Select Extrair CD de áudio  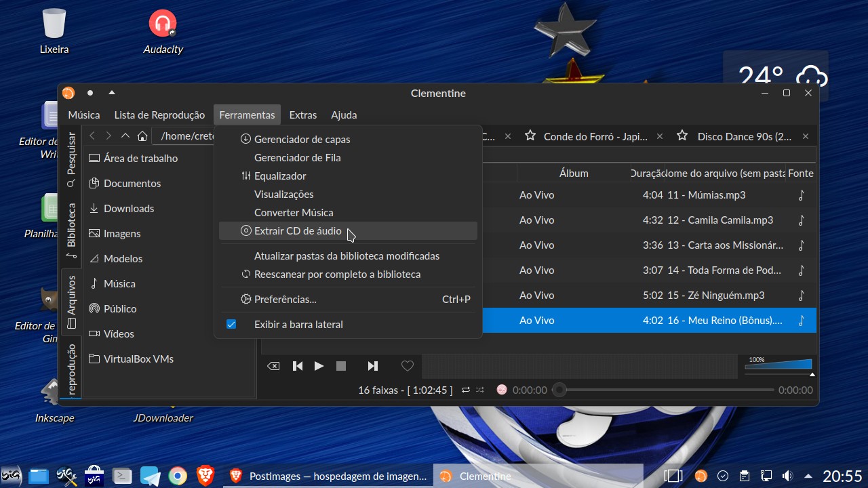348,231
